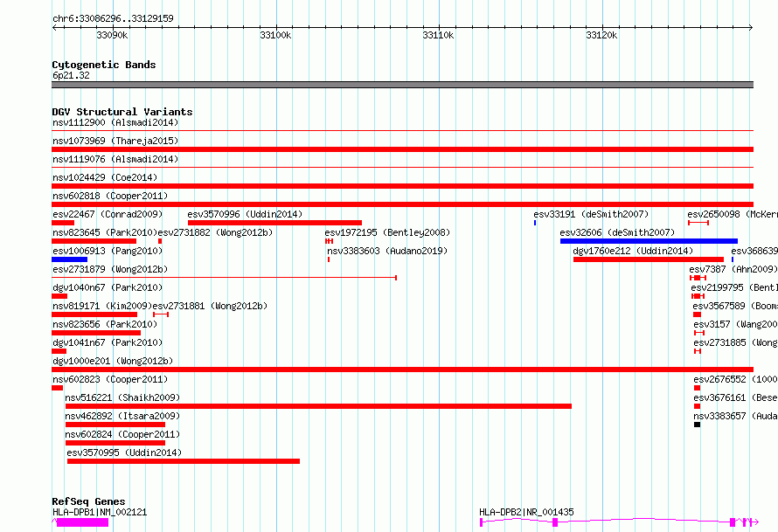Viewport: 778px width, 532px height.
Task: Click the 33100k ruler mark
Action: pos(275,35)
